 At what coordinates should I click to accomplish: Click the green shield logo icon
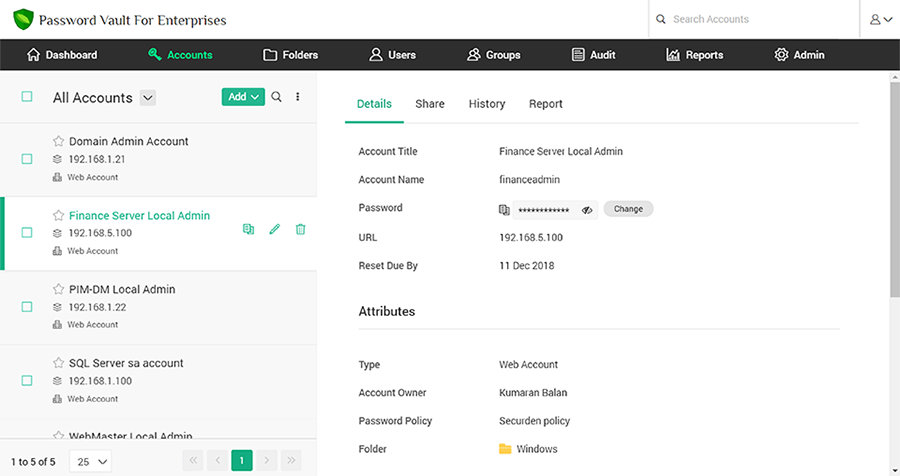(23, 20)
